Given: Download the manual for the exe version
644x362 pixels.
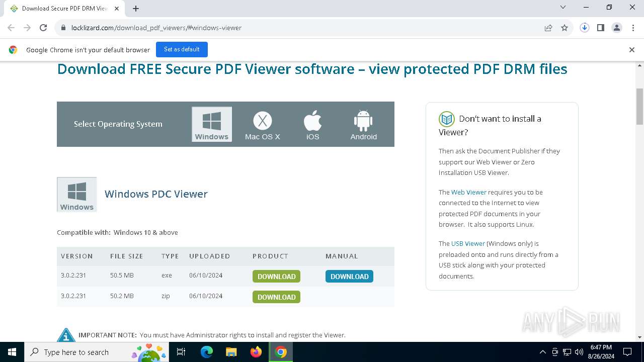Looking at the screenshot, I should pyautogui.click(x=349, y=277).
